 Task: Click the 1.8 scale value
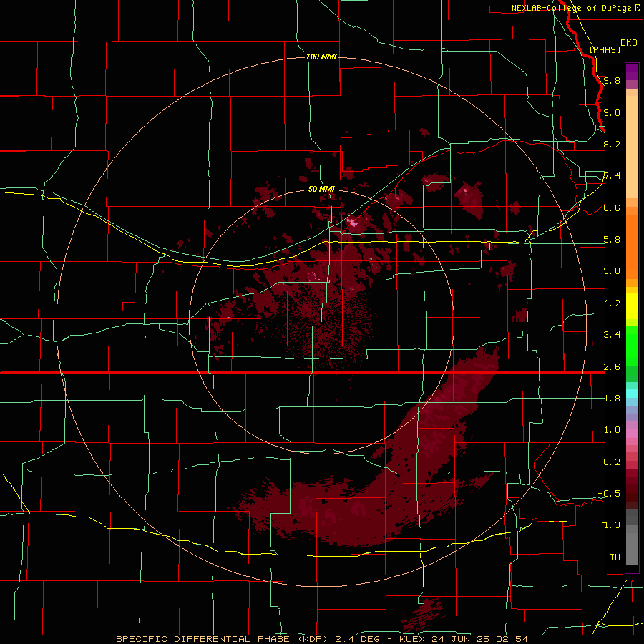pyautogui.click(x=612, y=399)
